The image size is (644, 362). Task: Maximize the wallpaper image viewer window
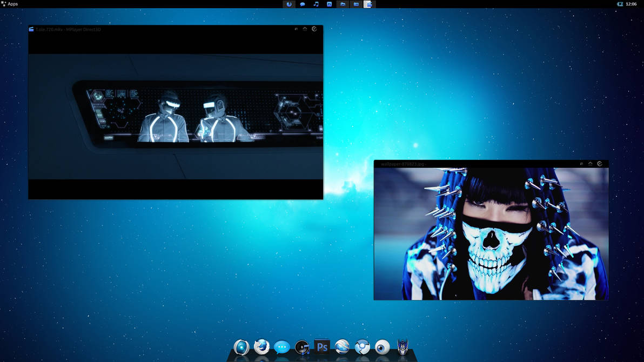tap(590, 164)
